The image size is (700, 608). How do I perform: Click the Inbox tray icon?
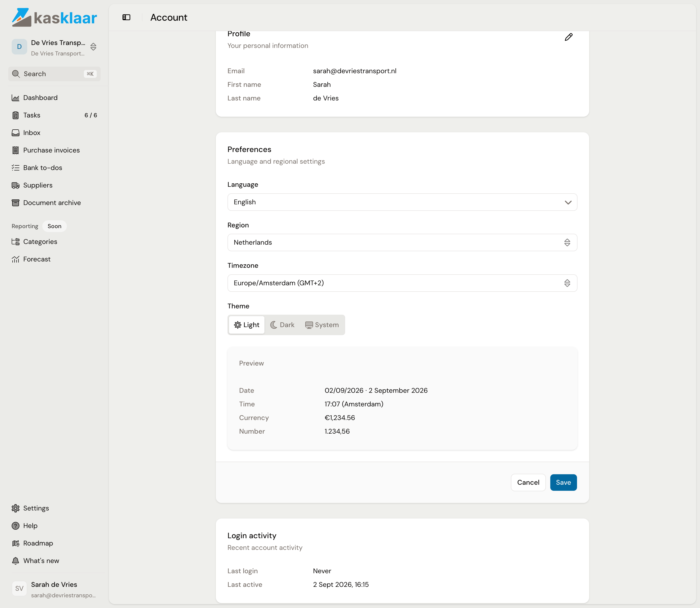pyautogui.click(x=16, y=133)
